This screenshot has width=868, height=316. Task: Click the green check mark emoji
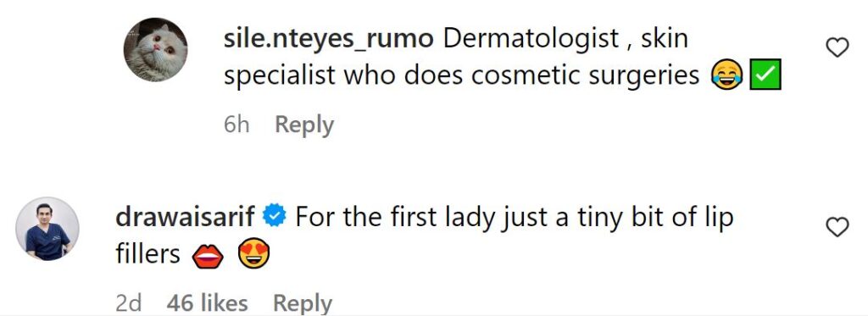point(765,76)
